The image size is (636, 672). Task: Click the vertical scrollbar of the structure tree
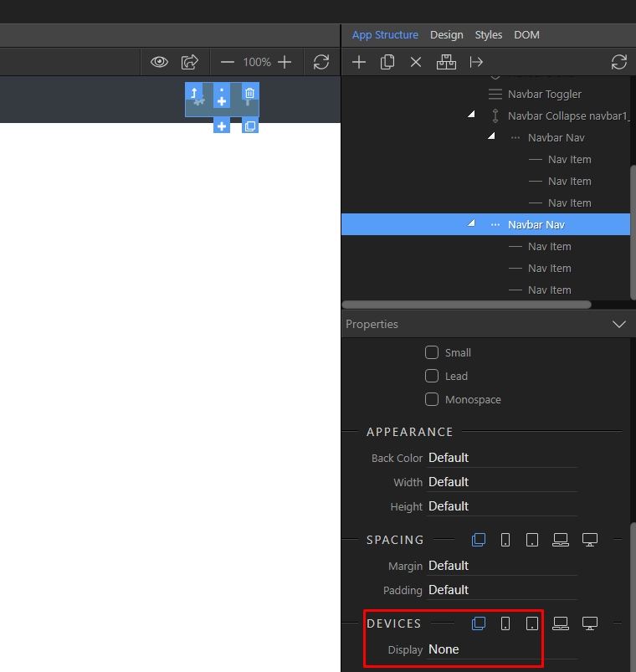633,233
